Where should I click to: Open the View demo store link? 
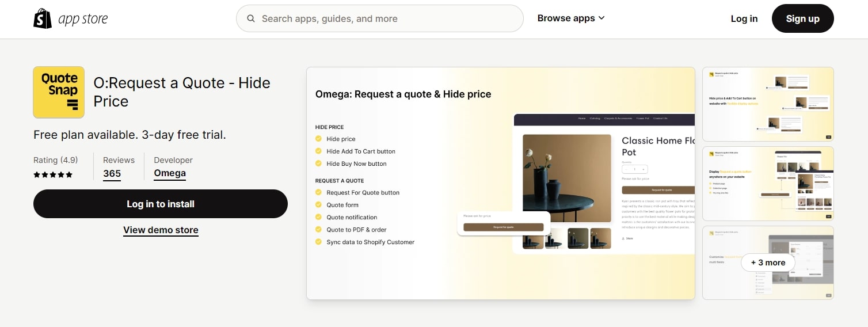[x=161, y=230]
